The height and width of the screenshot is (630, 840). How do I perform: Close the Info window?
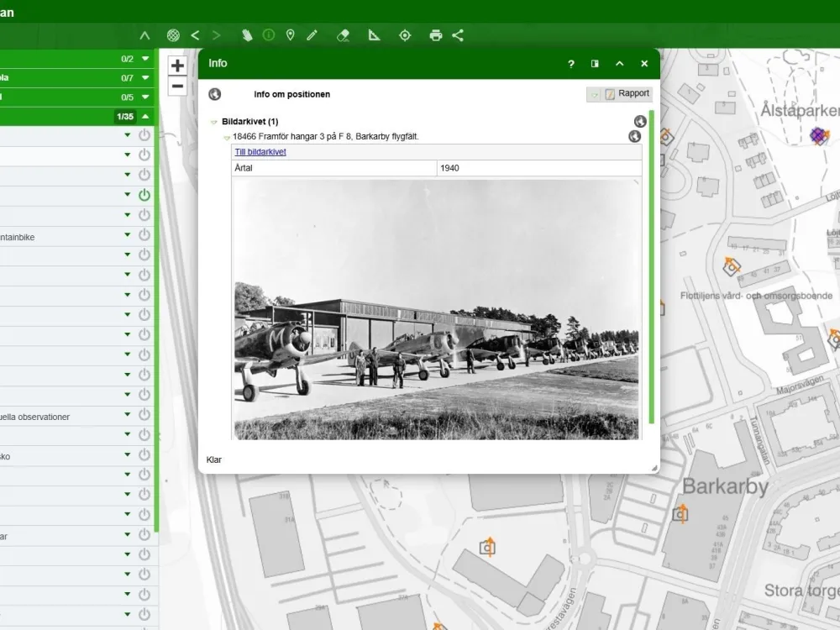pos(644,64)
